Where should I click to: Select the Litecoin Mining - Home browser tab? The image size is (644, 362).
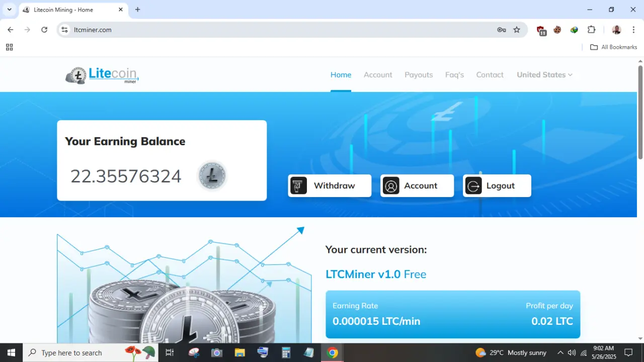click(x=73, y=10)
